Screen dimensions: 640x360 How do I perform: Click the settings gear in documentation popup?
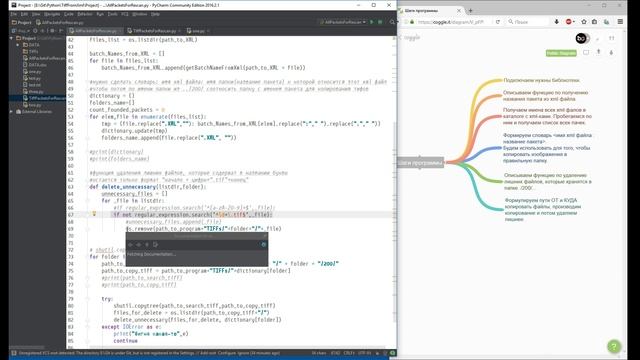(x=264, y=244)
